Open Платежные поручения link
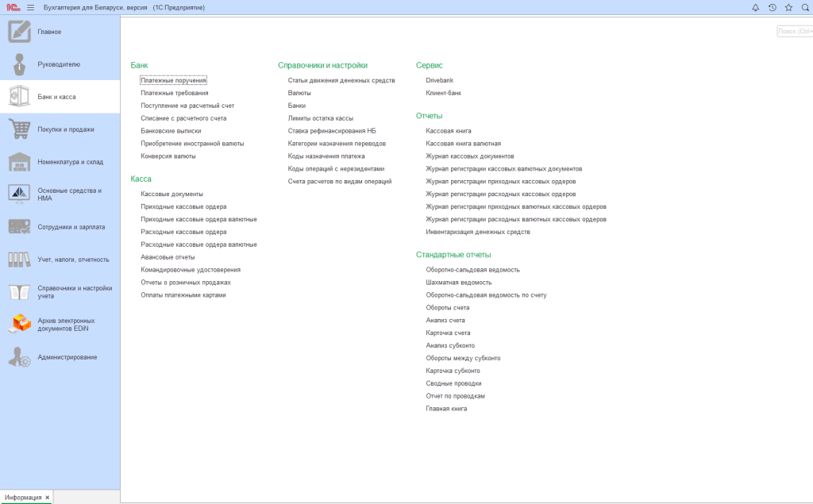 [173, 80]
